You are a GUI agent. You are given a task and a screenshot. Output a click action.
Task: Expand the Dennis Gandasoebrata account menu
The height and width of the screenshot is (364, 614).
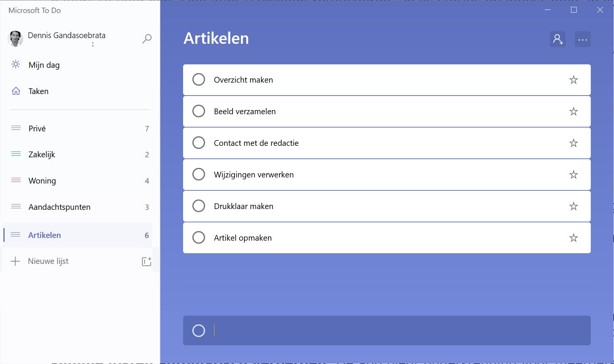[x=67, y=38]
